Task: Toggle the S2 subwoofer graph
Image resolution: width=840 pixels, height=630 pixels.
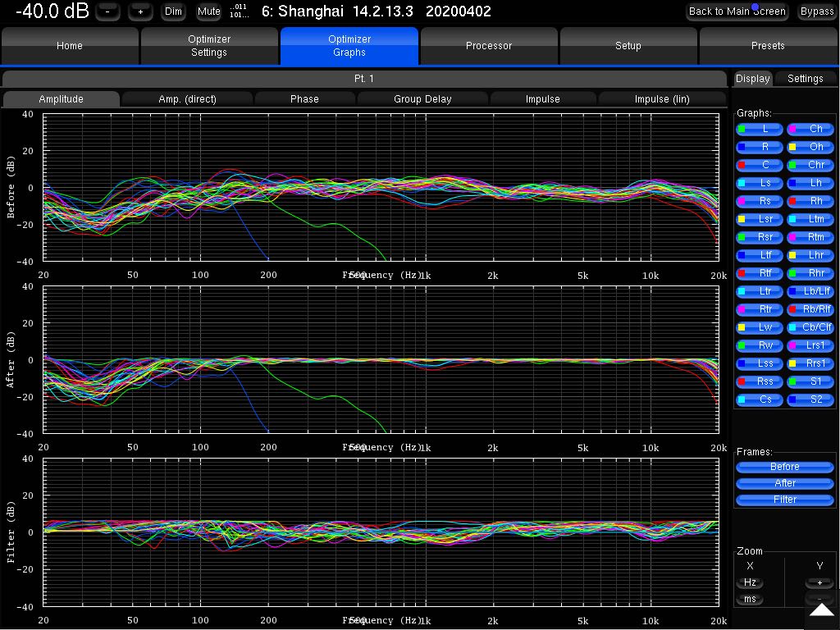Action: pos(810,399)
